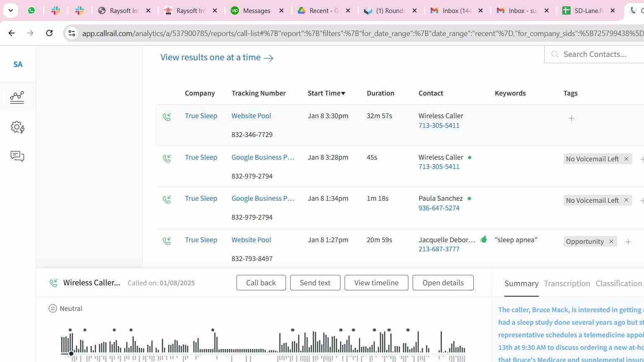Switch to the WhatsApp browser tab
Viewport: 644px width, 362px height.
(31, 10)
